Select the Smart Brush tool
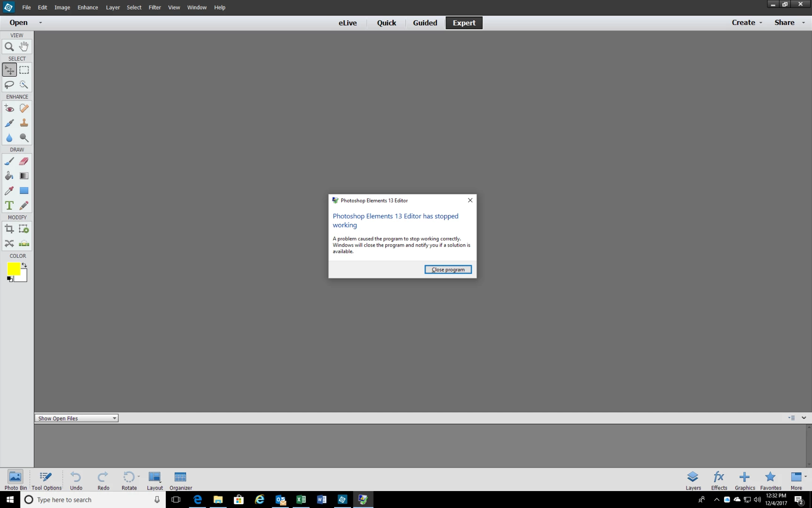This screenshot has width=812, height=508. (9, 123)
